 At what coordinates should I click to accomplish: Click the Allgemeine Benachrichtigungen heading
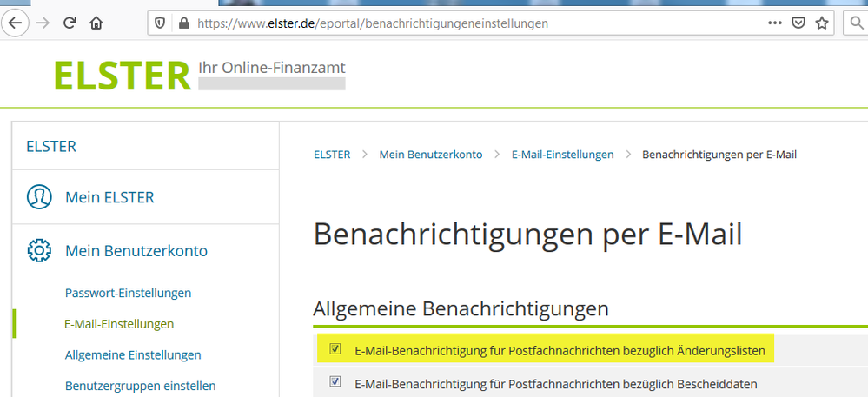tap(461, 309)
